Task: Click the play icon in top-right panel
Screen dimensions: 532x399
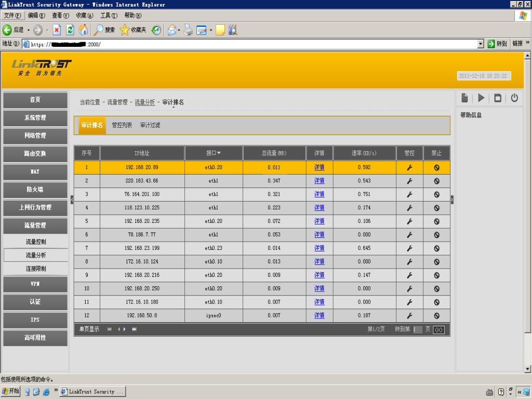Action: (x=481, y=98)
